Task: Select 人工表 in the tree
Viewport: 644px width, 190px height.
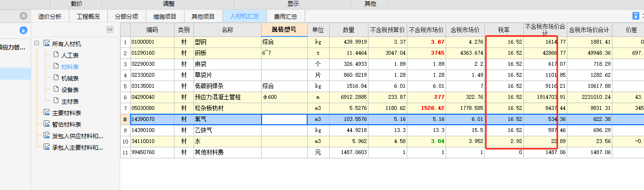Action: click(x=70, y=55)
